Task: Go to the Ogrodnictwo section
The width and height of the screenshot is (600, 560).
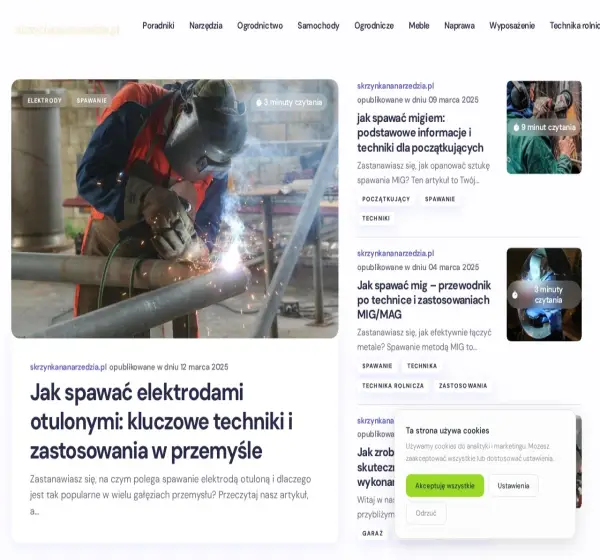Action: coord(260,26)
